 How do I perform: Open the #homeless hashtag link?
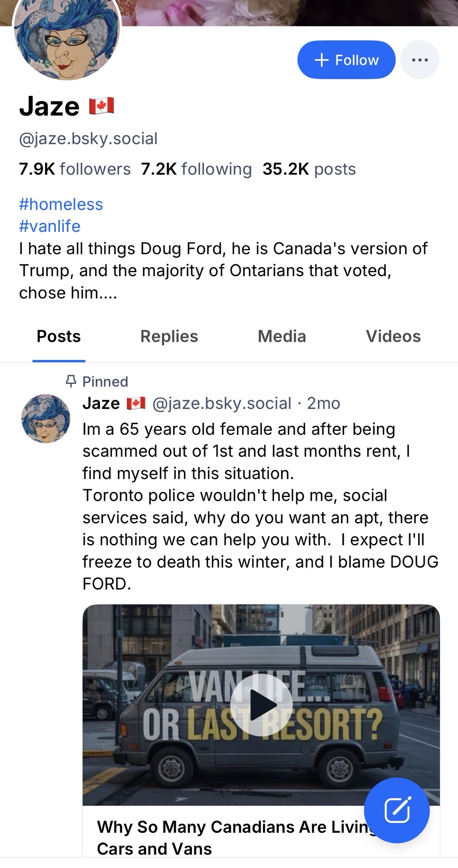(61, 204)
